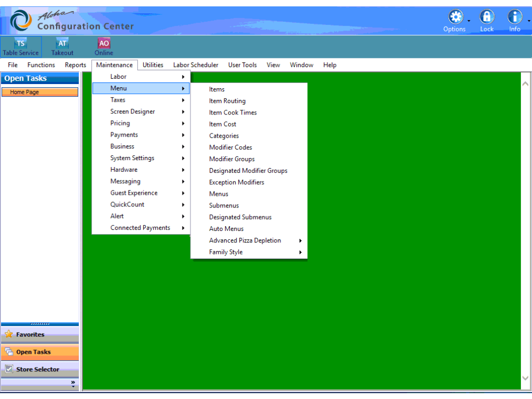Open the Help menu
Image resolution: width=532 pixels, height=399 pixels.
point(329,65)
